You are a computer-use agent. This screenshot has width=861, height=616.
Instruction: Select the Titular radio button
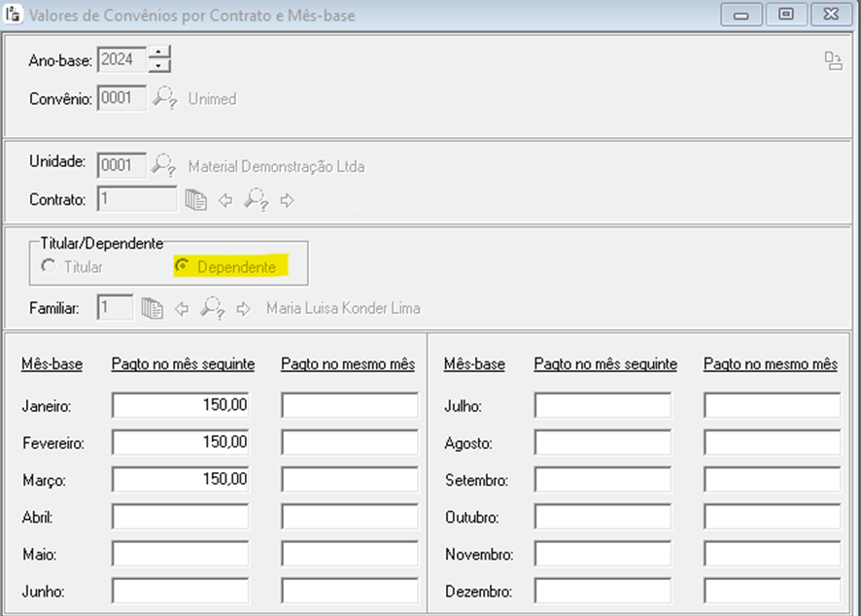(x=48, y=266)
